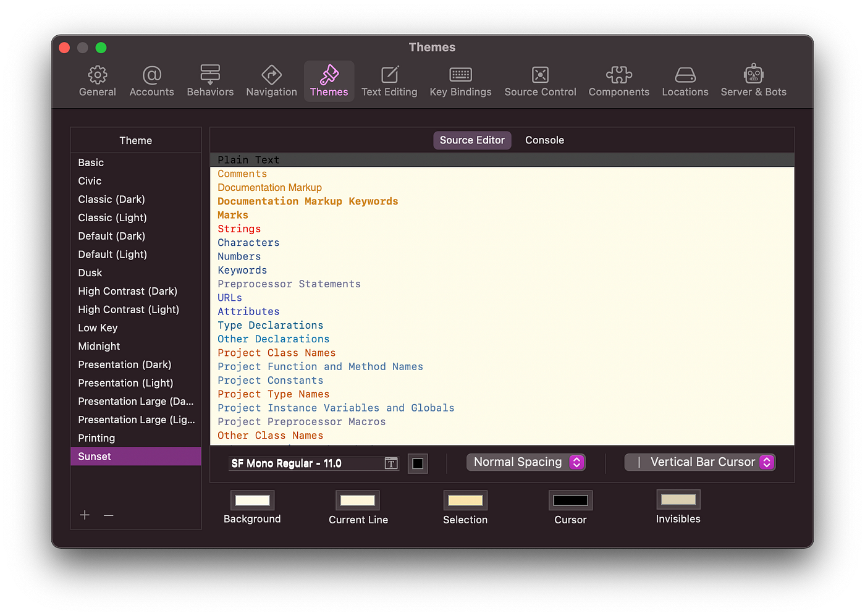Switch to the Source Editor tab
This screenshot has height=616, width=865.
coord(472,140)
